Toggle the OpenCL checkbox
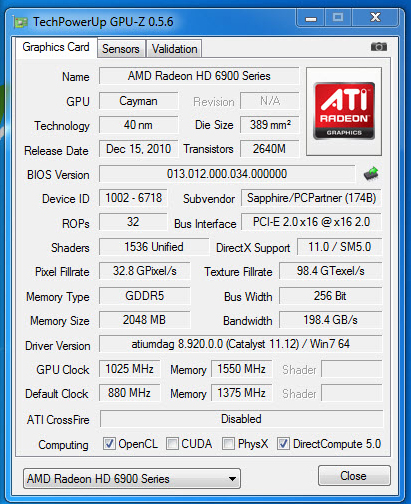Viewport: 411px width, 504px height. pos(109,444)
